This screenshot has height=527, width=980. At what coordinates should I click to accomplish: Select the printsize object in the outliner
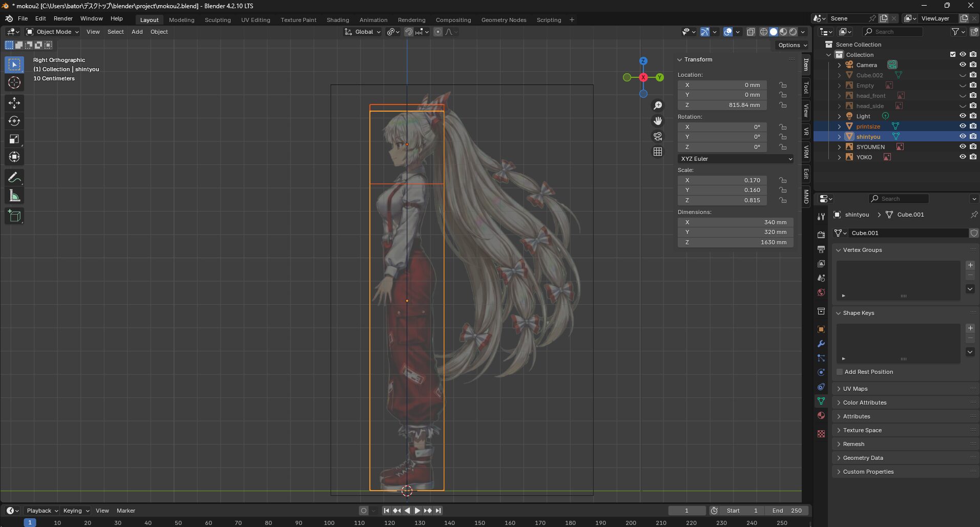[868, 127]
